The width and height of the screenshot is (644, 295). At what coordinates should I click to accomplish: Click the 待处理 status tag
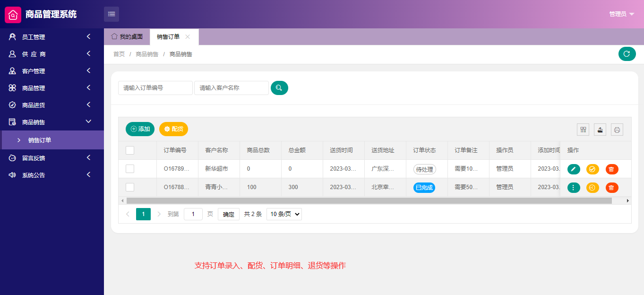click(425, 169)
